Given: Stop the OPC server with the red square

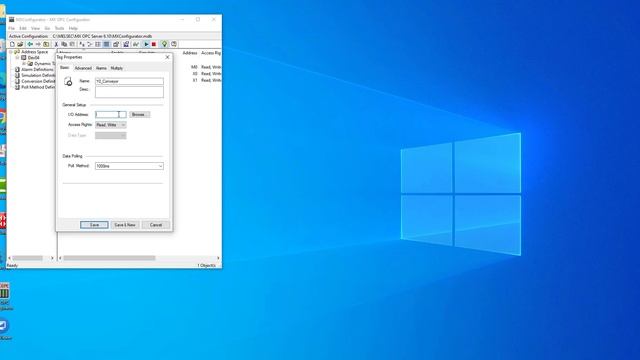Looking at the screenshot, I should [154, 44].
